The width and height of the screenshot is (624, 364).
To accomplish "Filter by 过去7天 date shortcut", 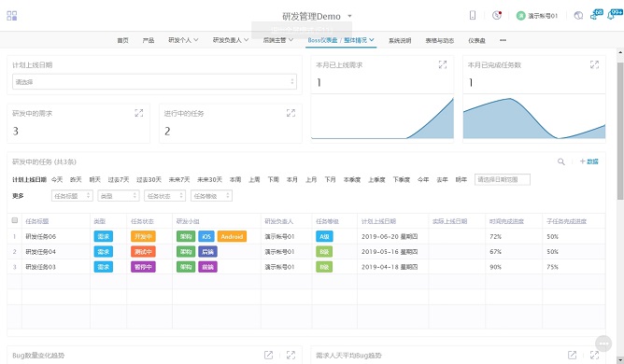I will tap(119, 180).
